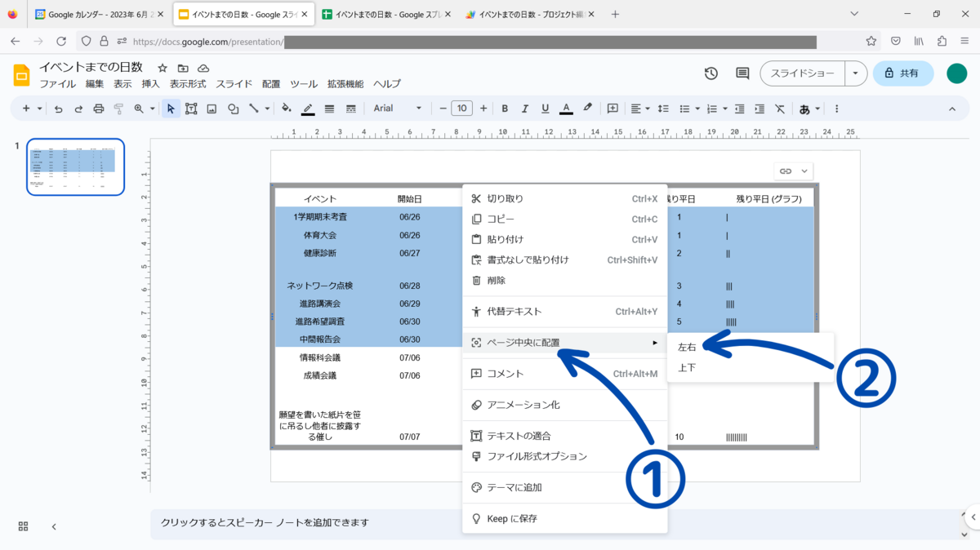The height and width of the screenshot is (550, 980).
Task: Choose 貼り付け from the context menu
Action: click(565, 239)
